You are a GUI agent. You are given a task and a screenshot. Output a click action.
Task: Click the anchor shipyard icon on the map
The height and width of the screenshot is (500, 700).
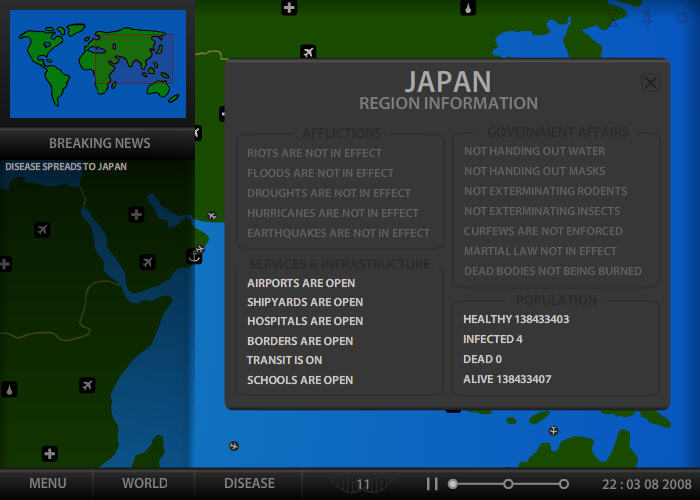(x=194, y=257)
